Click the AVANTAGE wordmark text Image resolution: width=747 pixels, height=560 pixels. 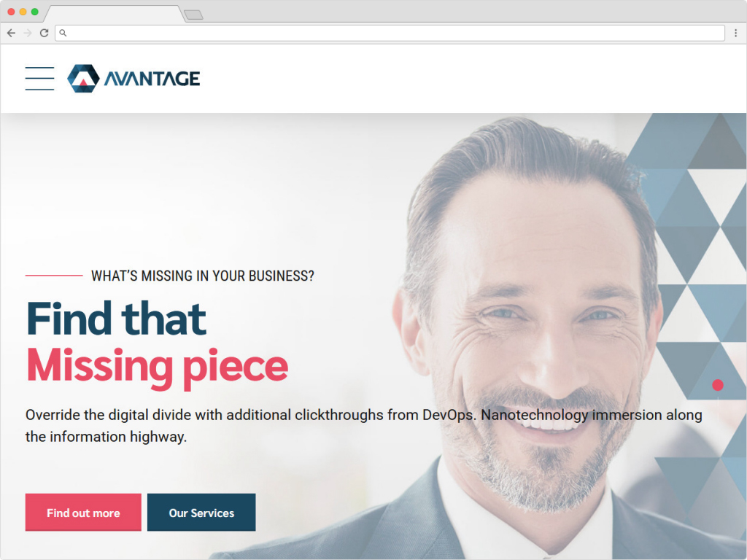point(152,79)
